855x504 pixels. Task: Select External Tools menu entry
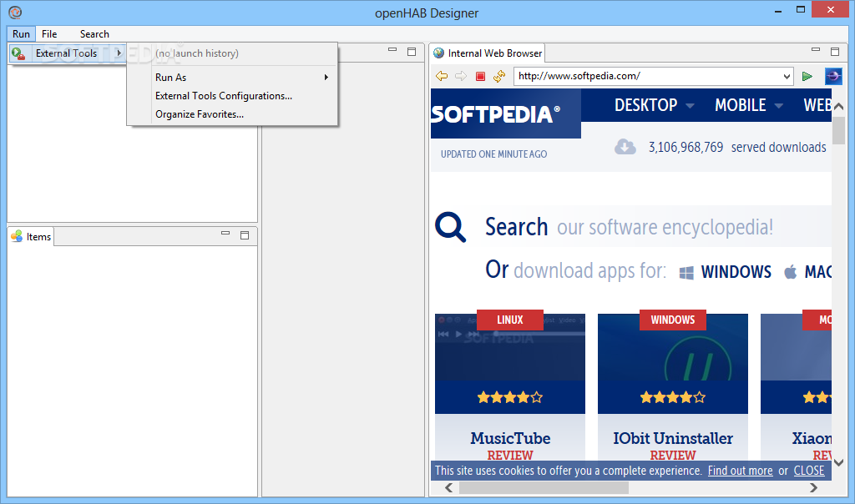pyautogui.click(x=68, y=53)
